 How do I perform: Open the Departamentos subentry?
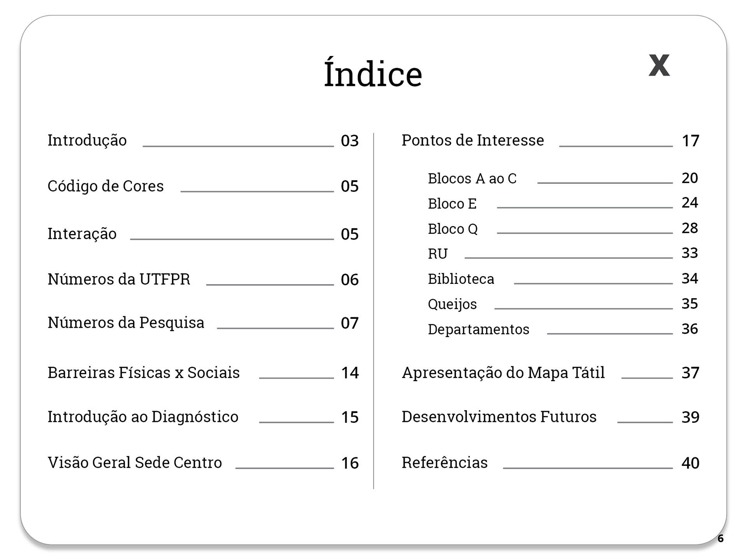pyautogui.click(x=563, y=329)
